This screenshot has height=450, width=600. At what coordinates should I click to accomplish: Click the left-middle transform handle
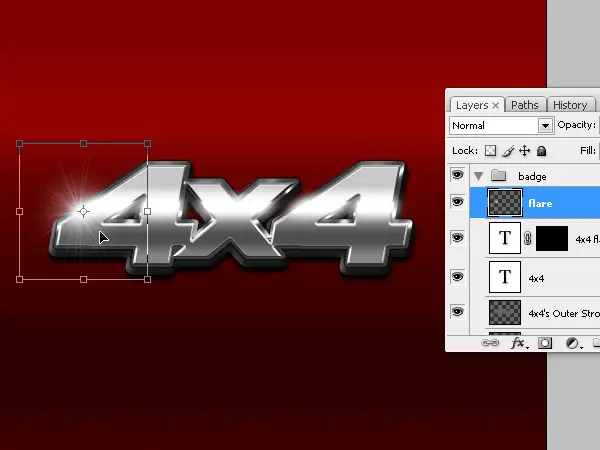click(20, 211)
